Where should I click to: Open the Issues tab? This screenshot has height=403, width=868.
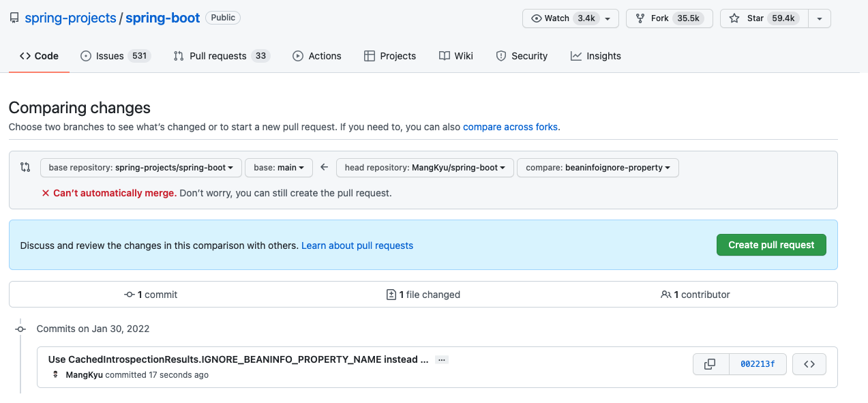[x=115, y=56]
